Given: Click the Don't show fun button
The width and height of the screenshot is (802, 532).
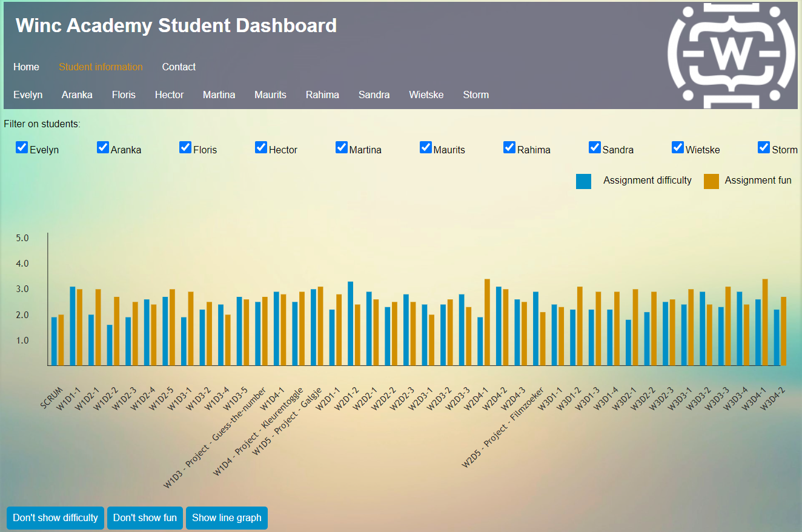Looking at the screenshot, I should tap(145, 517).
